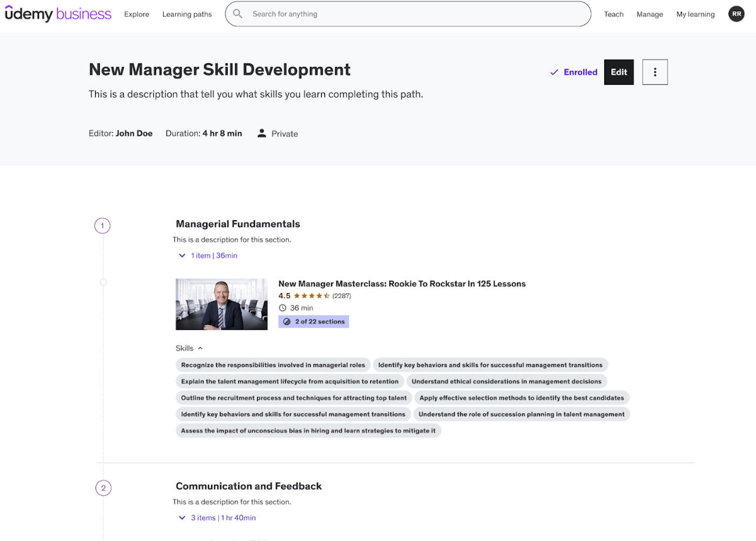Screen dimensions: 756x541
Task: Click the search magnifier icon
Action: coord(238,14)
